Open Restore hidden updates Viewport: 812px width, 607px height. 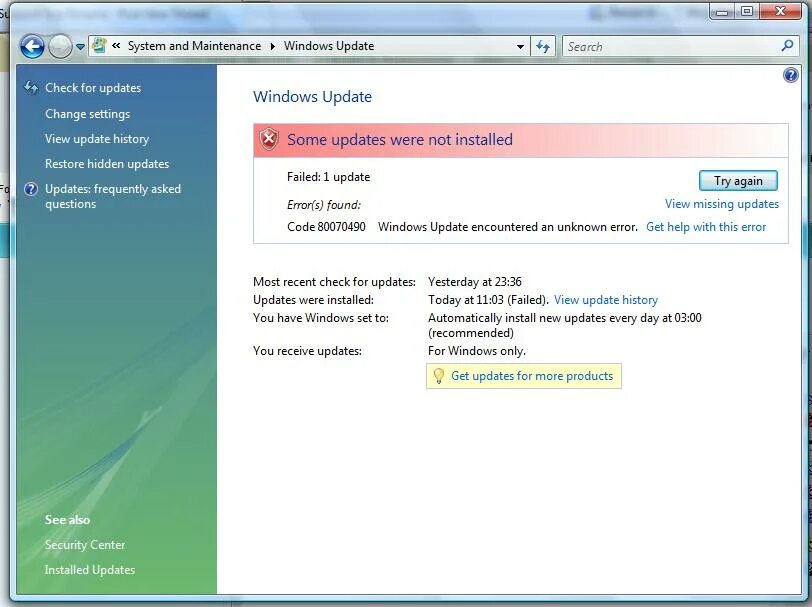[x=107, y=164]
